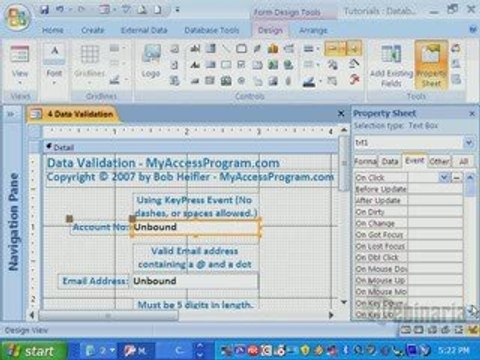Click the taskbar clock showing 5:22 PM
The height and width of the screenshot is (360, 480).
[454, 350]
